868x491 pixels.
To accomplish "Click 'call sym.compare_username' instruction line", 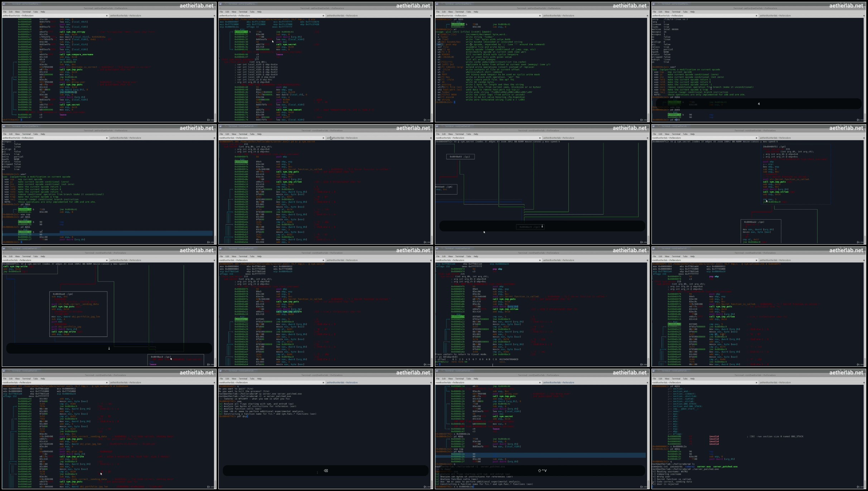I will (76, 54).
